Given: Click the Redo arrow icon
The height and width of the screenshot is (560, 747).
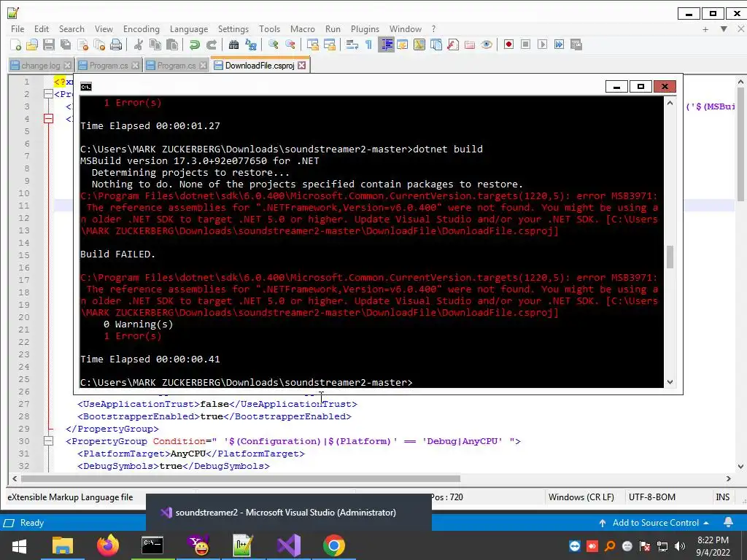Looking at the screenshot, I should pos(212,44).
